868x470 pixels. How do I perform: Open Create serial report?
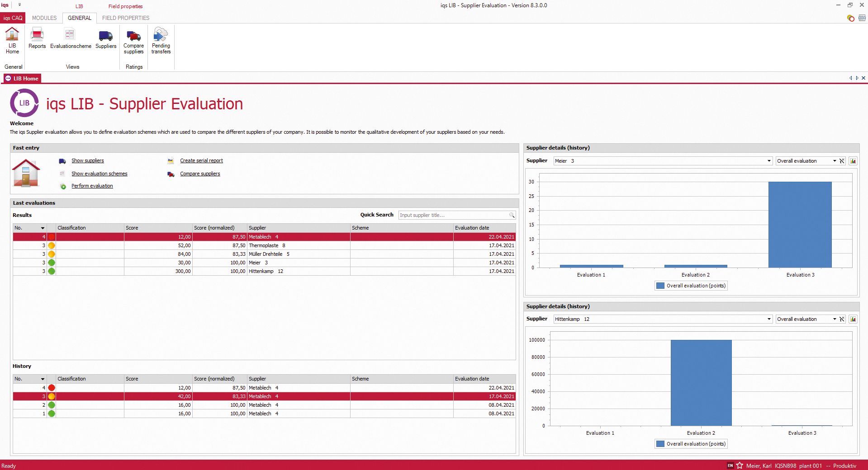(201, 160)
